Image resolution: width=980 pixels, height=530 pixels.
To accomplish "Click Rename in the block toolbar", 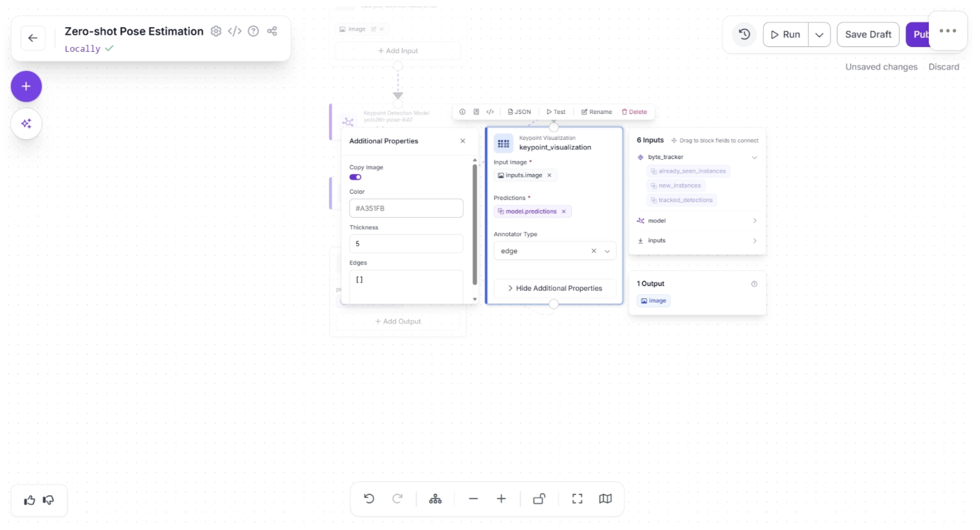I will (x=596, y=112).
